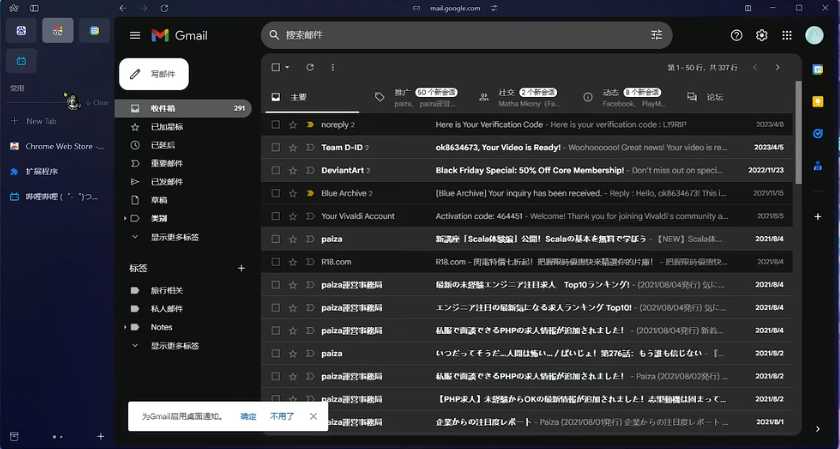Click the 写邮件 compose button

154,74
